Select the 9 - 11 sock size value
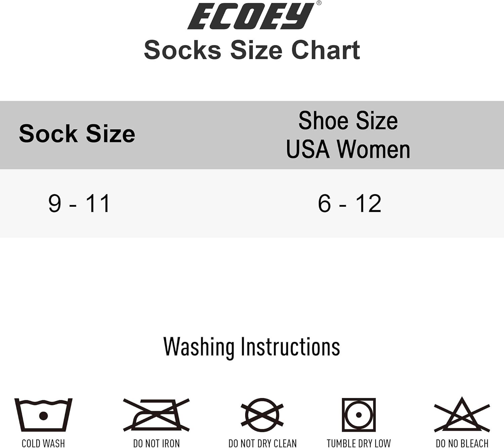 coord(79,204)
